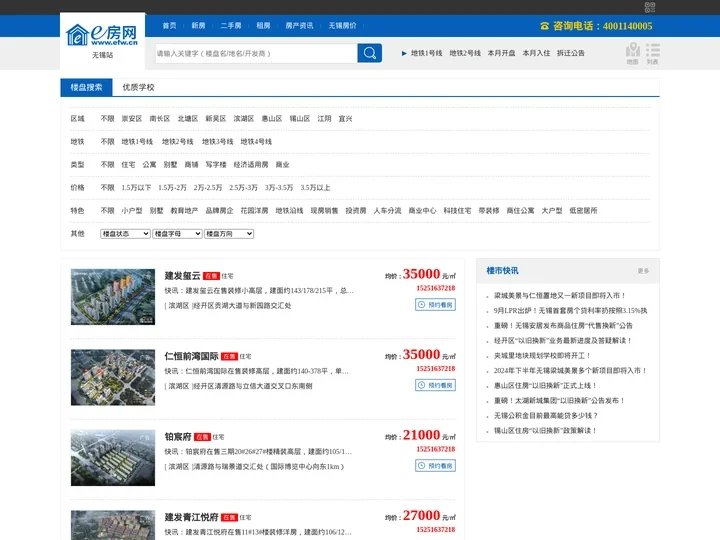This screenshot has height=540, width=720.
Task: Open the 楼盘字母 dropdown
Action: click(x=177, y=234)
